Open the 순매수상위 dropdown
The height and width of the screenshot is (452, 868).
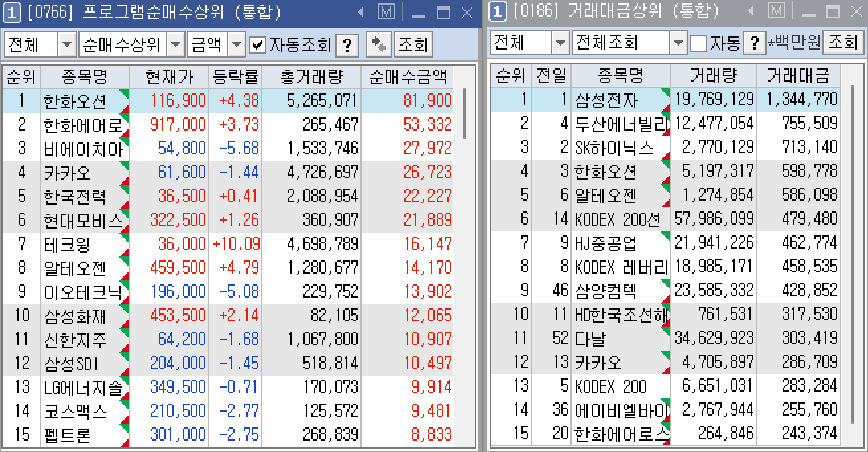pos(176,45)
